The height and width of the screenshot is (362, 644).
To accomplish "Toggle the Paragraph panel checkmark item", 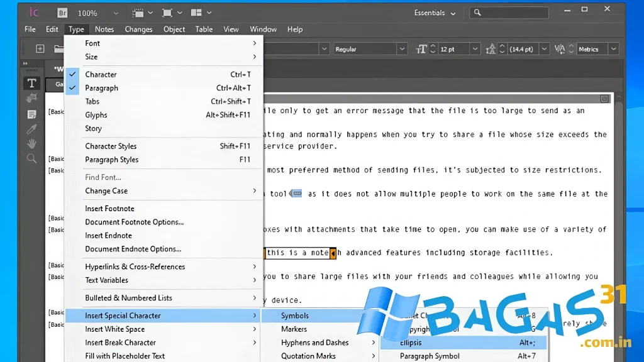I will 164,88.
